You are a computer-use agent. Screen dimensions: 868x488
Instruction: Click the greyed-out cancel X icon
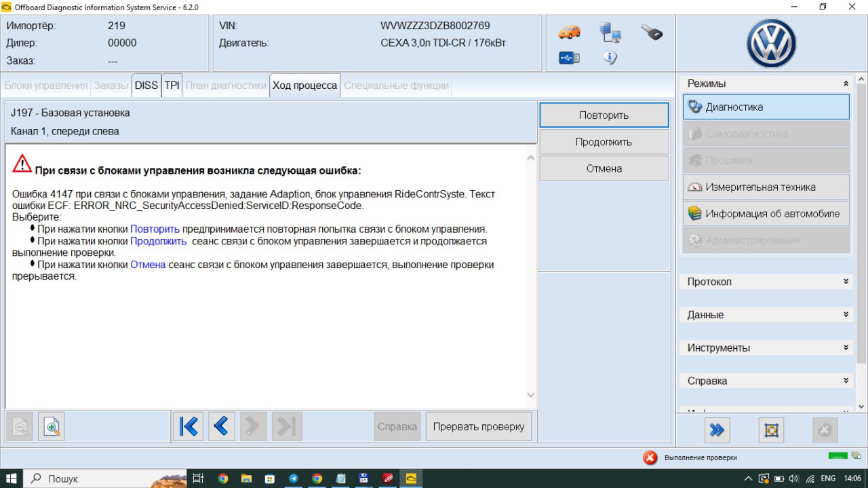pyautogui.click(x=825, y=430)
